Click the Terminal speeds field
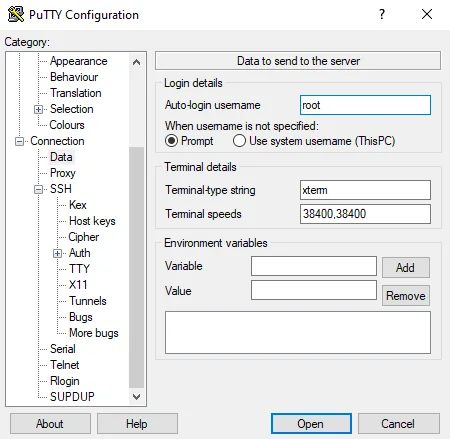Image resolution: width=450 pixels, height=439 pixels. tap(365, 214)
